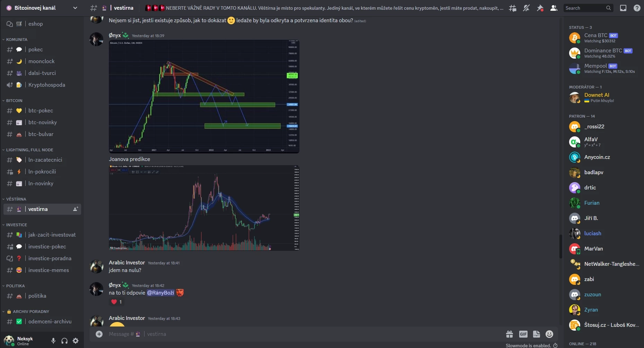Open the btc-novinky channel

(x=42, y=122)
